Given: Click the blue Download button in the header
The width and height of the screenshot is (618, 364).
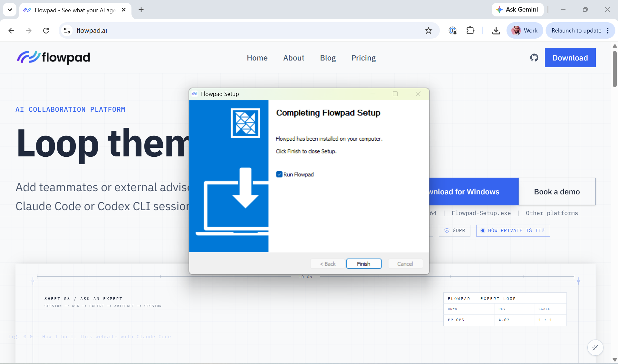Looking at the screenshot, I should [x=570, y=58].
